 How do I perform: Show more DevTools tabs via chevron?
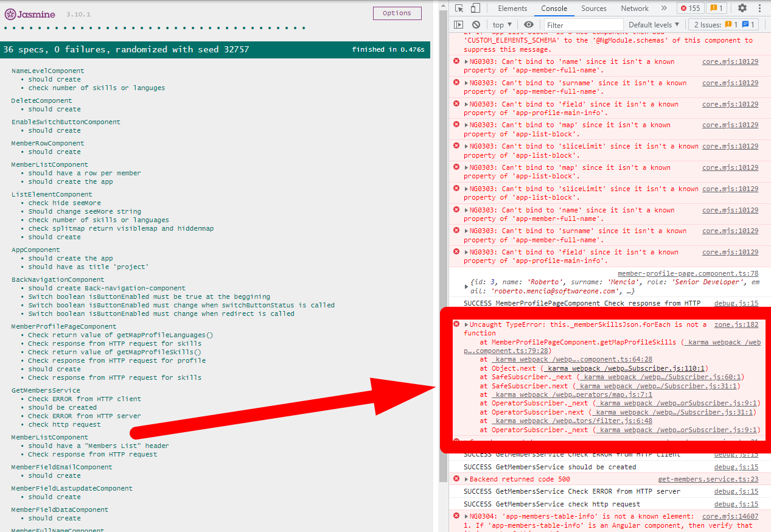tap(663, 9)
